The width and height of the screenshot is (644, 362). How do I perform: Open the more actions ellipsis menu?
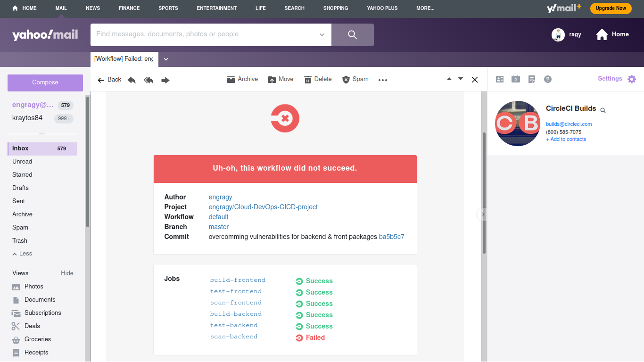(x=383, y=80)
